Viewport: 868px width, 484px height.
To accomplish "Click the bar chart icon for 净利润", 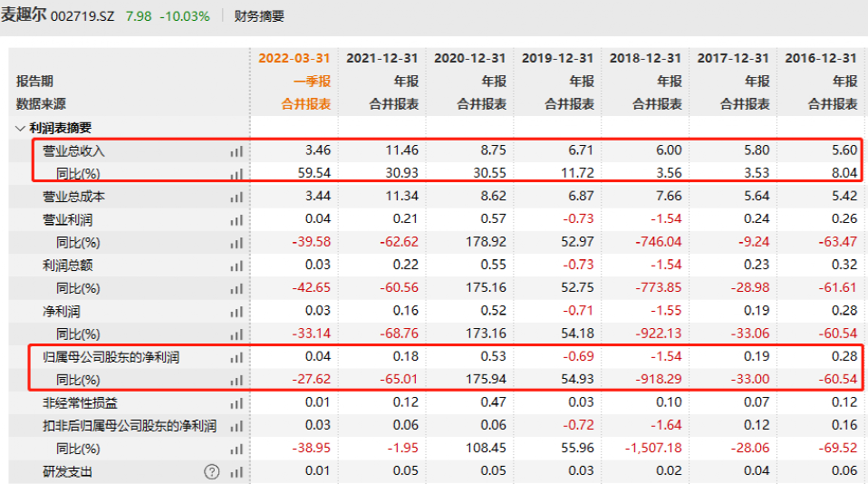I will tap(236, 312).
